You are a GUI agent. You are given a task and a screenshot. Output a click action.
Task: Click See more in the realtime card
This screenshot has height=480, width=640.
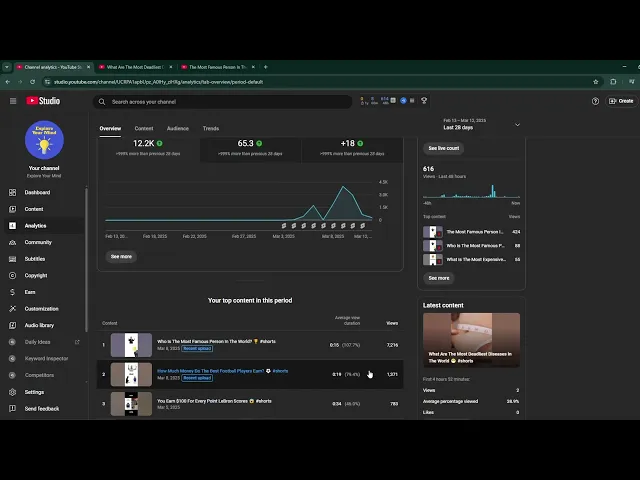point(439,278)
